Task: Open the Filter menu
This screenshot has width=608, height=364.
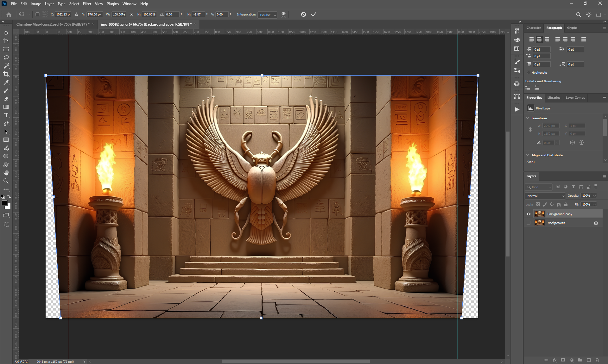Action: pyautogui.click(x=87, y=4)
